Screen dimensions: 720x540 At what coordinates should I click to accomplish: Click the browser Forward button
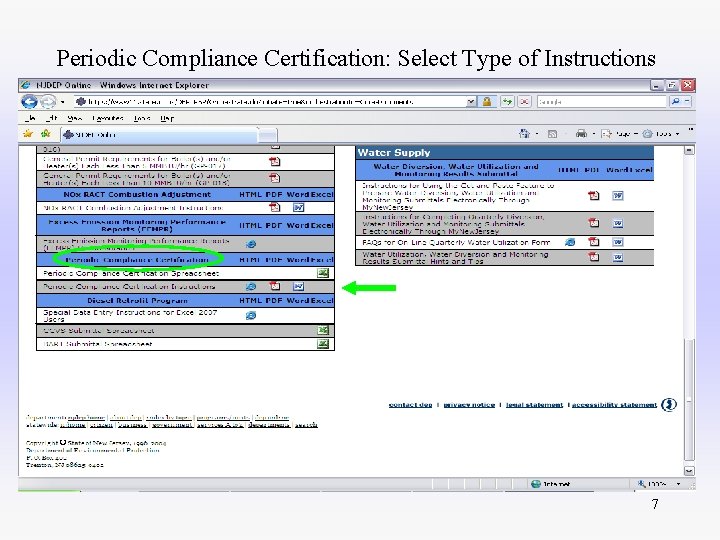[48, 101]
